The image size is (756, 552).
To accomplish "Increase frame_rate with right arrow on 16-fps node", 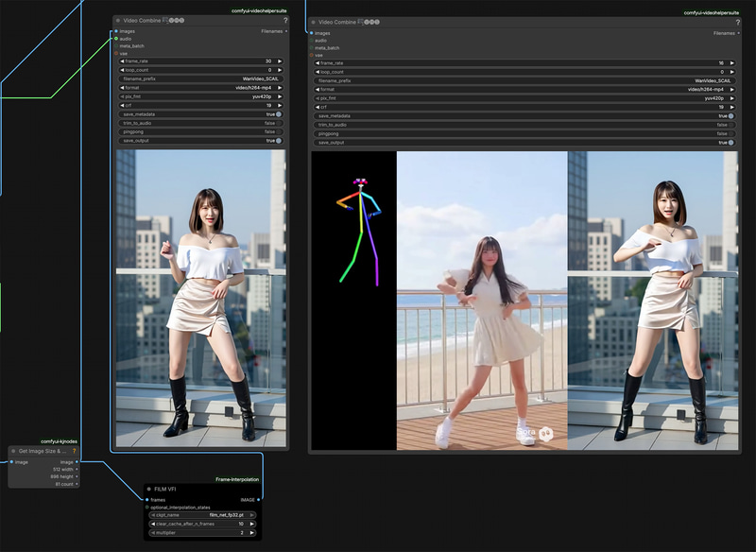I will (x=731, y=63).
